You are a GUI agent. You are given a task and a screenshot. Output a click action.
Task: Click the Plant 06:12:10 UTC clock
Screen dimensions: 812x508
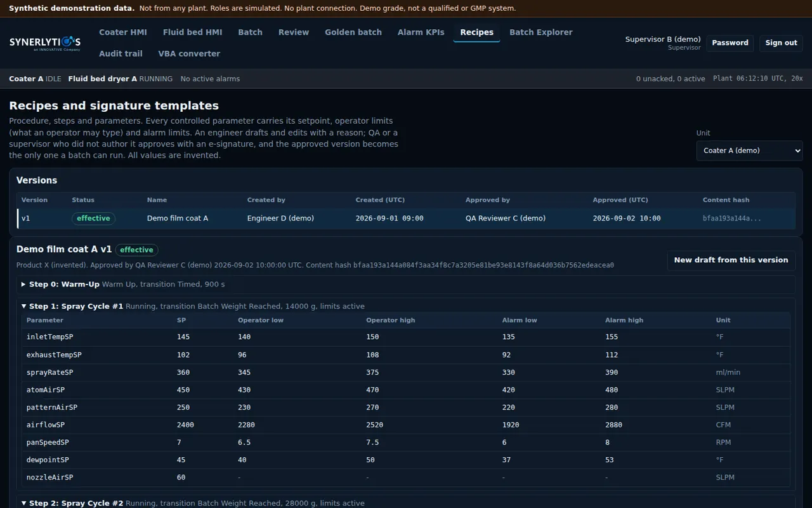(757, 79)
